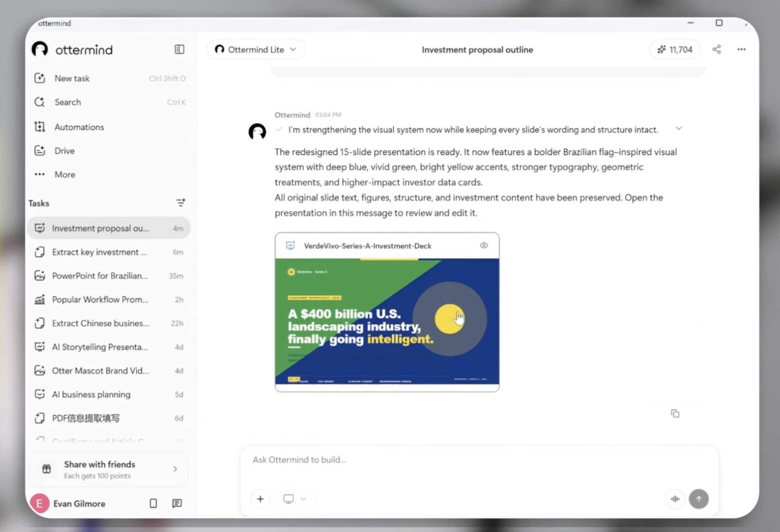Click the chart icon of Popular Workflow task
The height and width of the screenshot is (532, 780).
40,299
